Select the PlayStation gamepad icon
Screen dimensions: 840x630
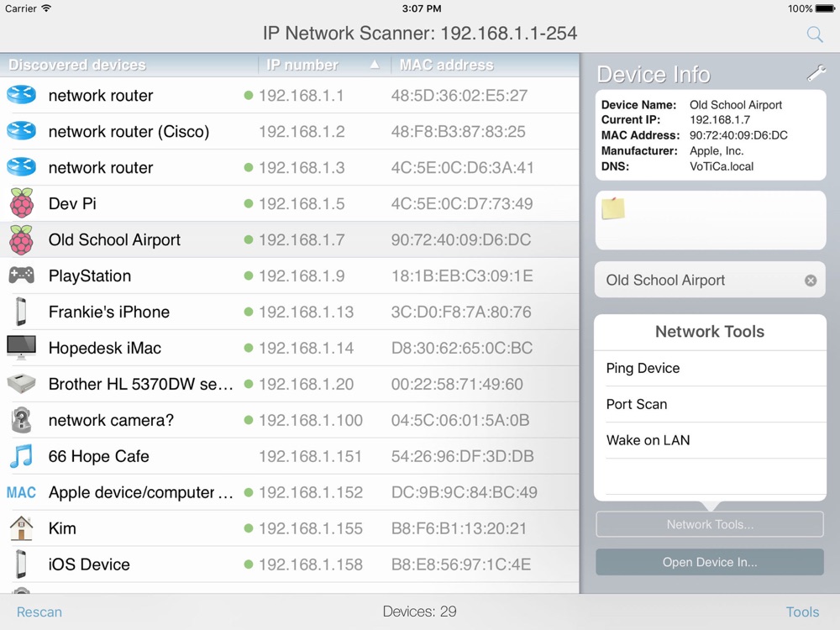tap(21, 276)
